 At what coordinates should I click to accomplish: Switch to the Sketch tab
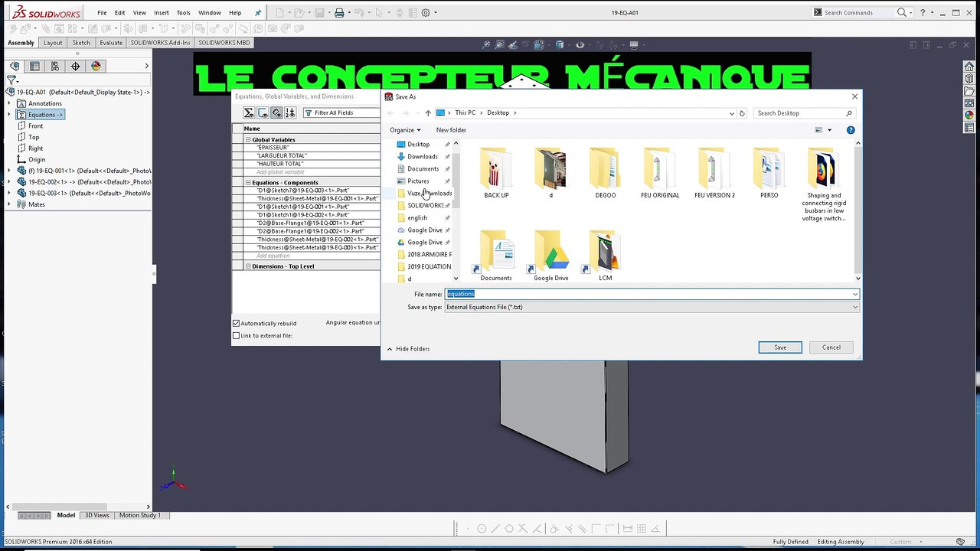click(x=81, y=43)
